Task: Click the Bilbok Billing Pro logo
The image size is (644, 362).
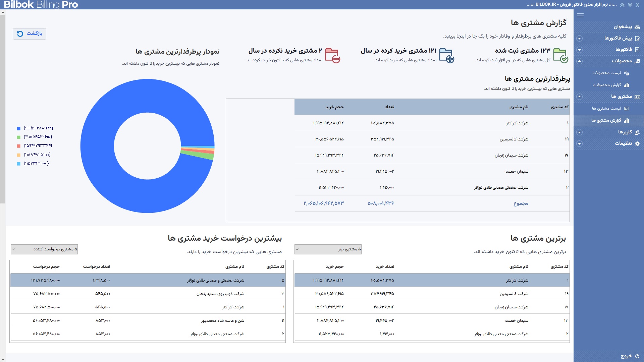Action: pos(39,5)
